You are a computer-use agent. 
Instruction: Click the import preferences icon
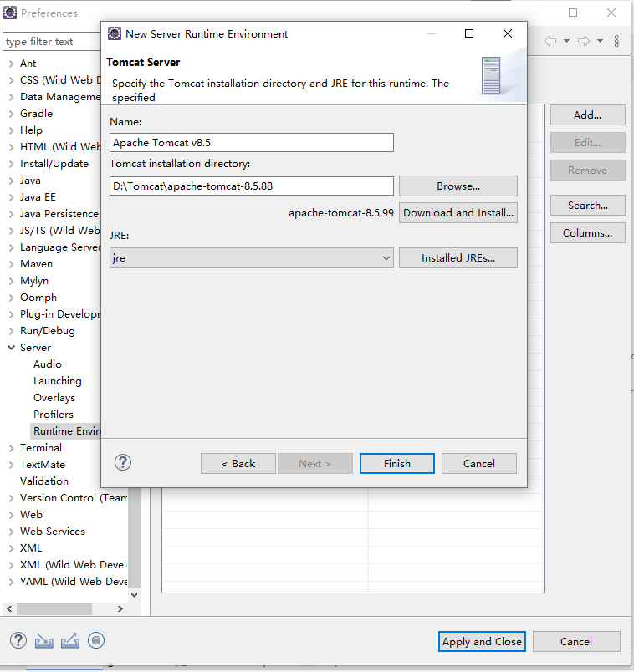pos(43,641)
